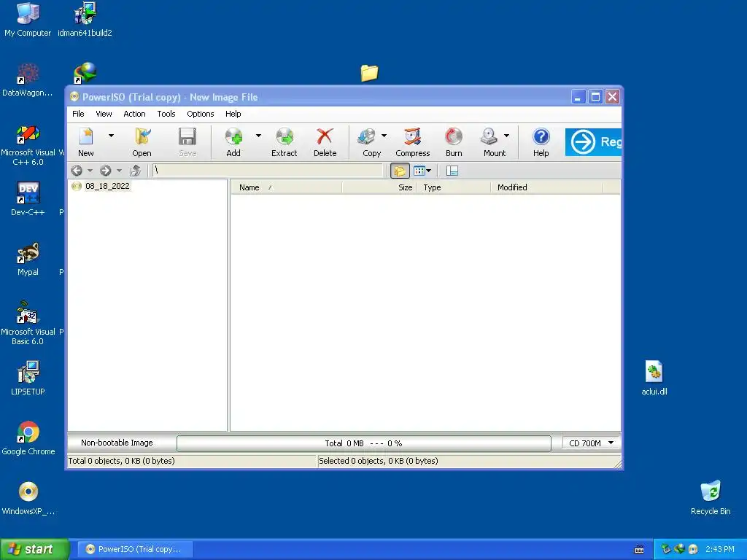
Task: Click the New image toolbar icon
Action: 86,141
